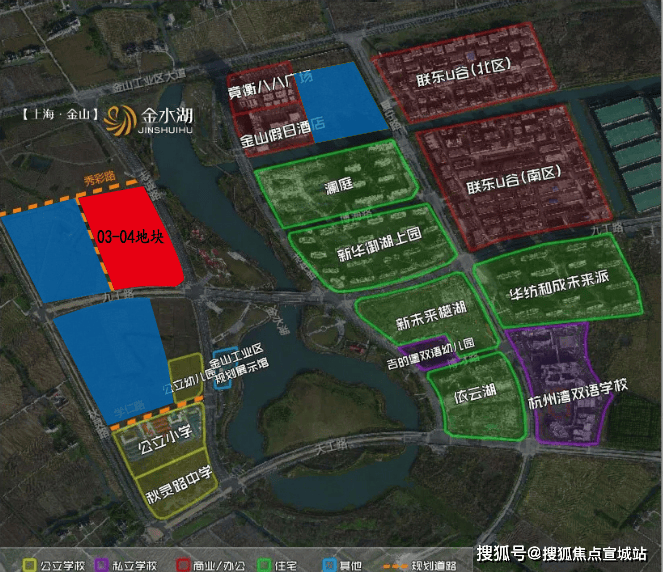Click the red 商业/办公 legend swatch
663x572 pixels.
(x=183, y=565)
